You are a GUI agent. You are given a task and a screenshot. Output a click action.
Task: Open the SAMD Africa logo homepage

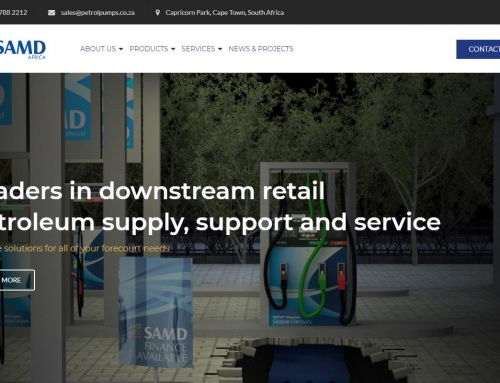coord(23,49)
